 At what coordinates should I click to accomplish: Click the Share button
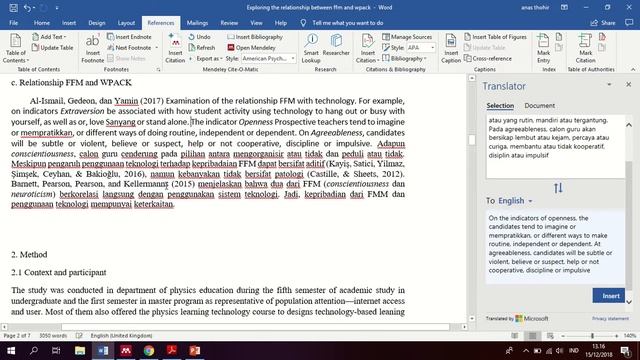point(603,23)
